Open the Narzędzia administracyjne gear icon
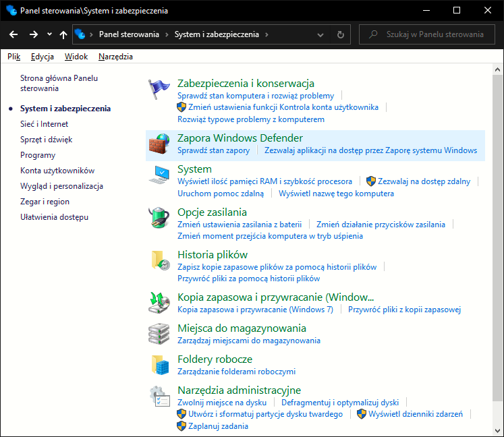Screen dimensions: 504x437 pyautogui.click(x=159, y=396)
